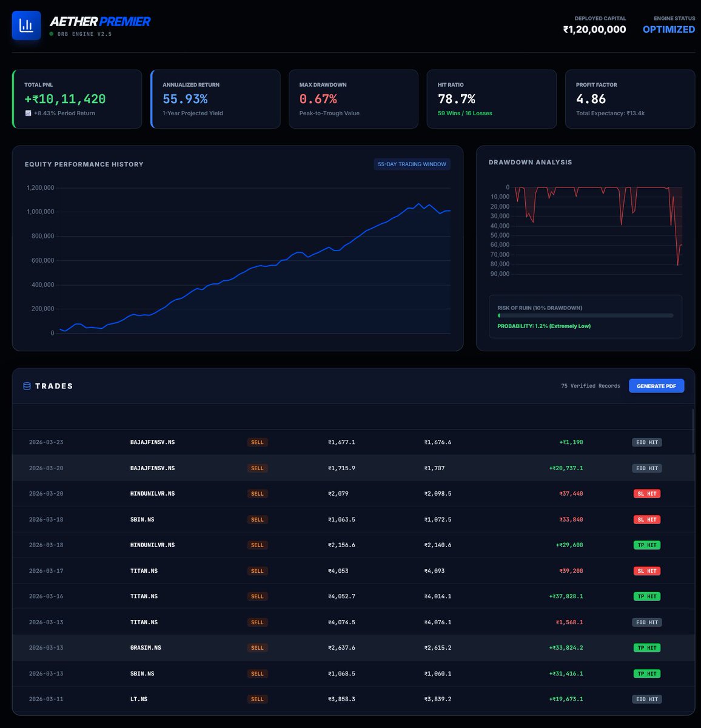701x728 pixels.
Task: Click the SL HIT badge for the ₹33,840 loss
Action: tap(646, 520)
